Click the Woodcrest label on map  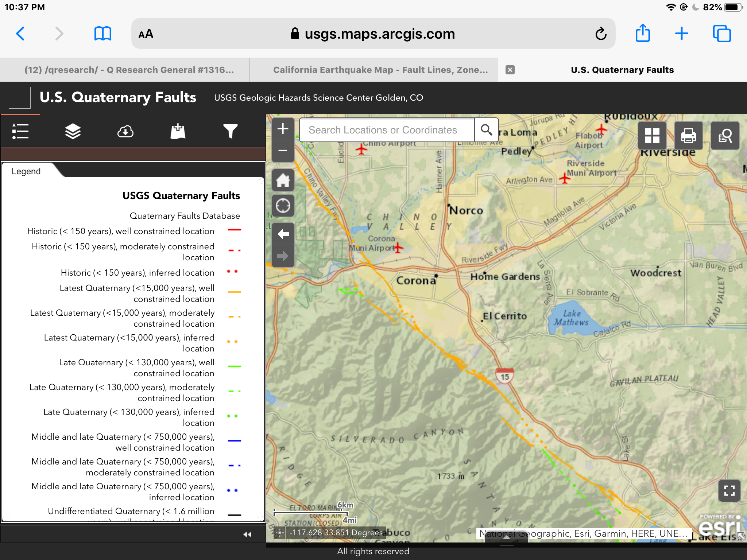coord(655,273)
